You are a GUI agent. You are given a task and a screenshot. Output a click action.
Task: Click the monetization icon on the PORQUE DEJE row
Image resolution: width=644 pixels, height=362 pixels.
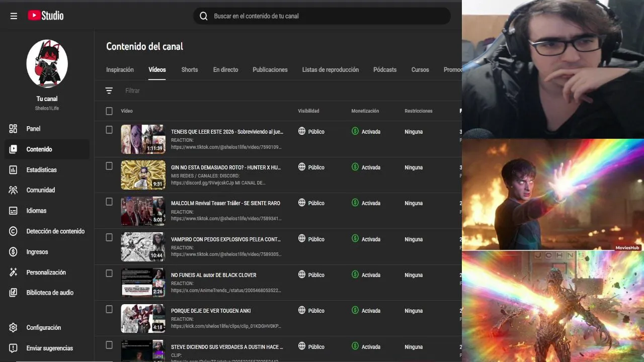(355, 310)
